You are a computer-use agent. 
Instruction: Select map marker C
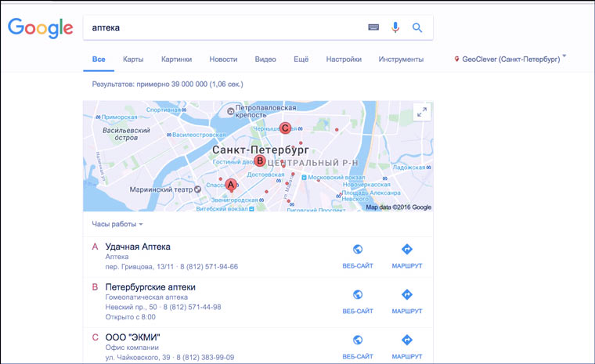pyautogui.click(x=285, y=128)
